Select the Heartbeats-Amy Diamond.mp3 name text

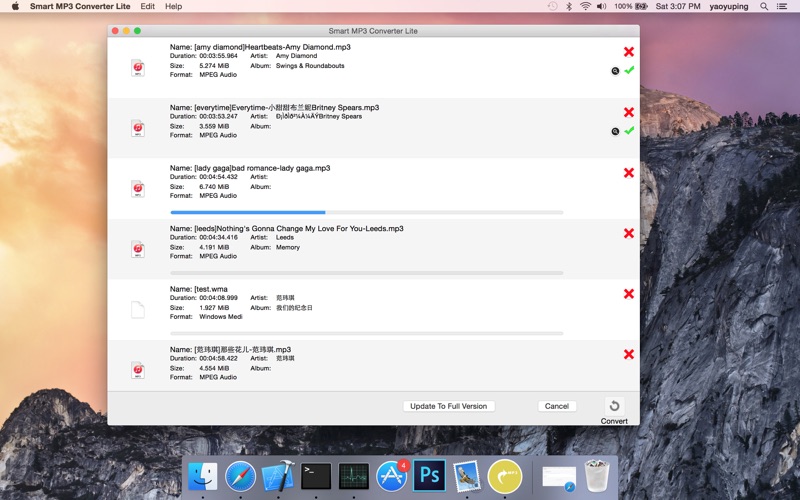(272, 47)
